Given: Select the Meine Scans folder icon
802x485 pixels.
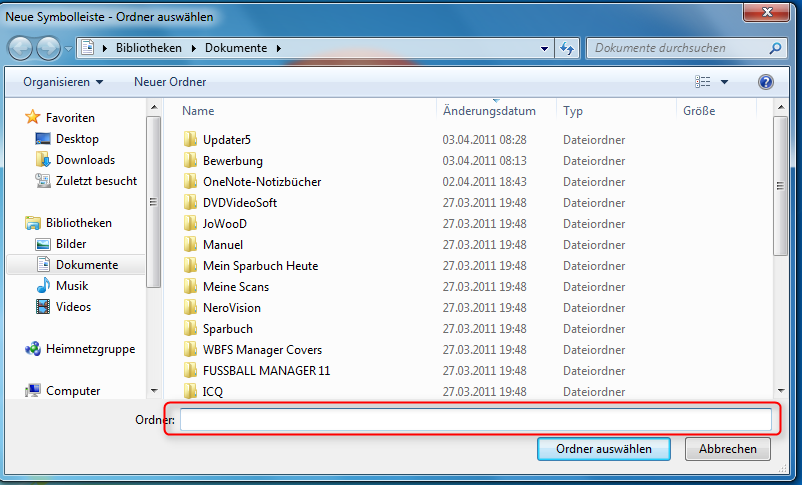Looking at the screenshot, I should tap(190, 286).
